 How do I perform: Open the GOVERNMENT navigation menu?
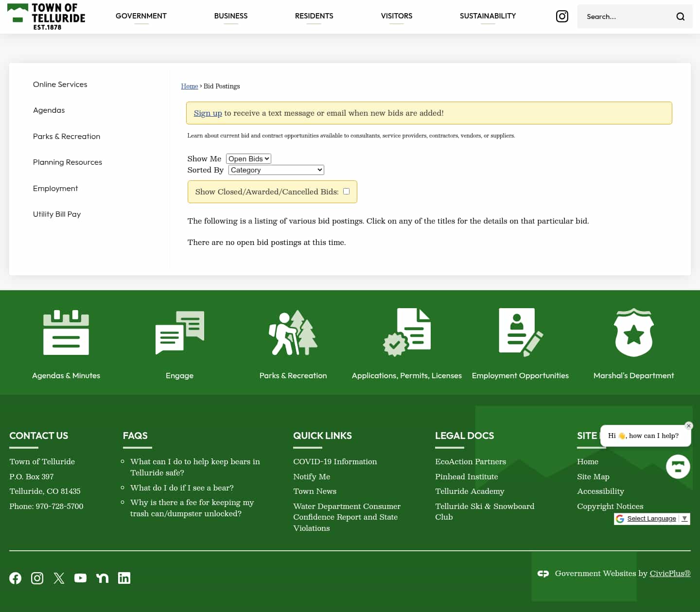141,16
